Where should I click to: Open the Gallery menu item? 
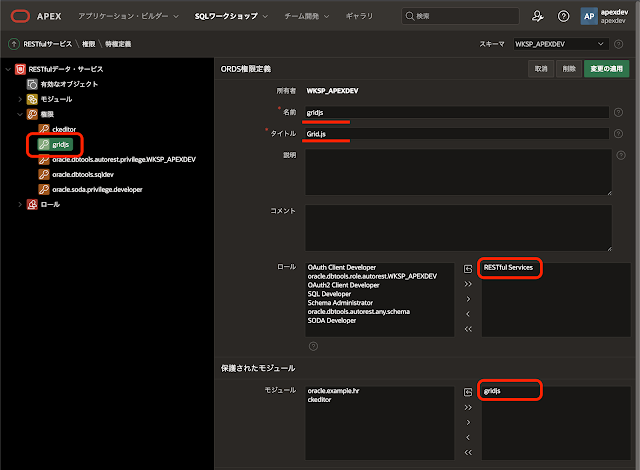(359, 16)
